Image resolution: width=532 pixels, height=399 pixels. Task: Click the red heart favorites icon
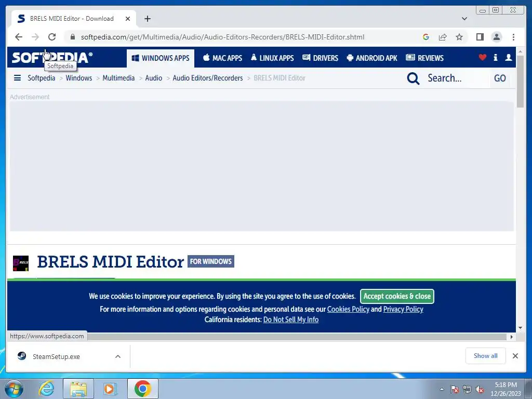[x=483, y=57]
